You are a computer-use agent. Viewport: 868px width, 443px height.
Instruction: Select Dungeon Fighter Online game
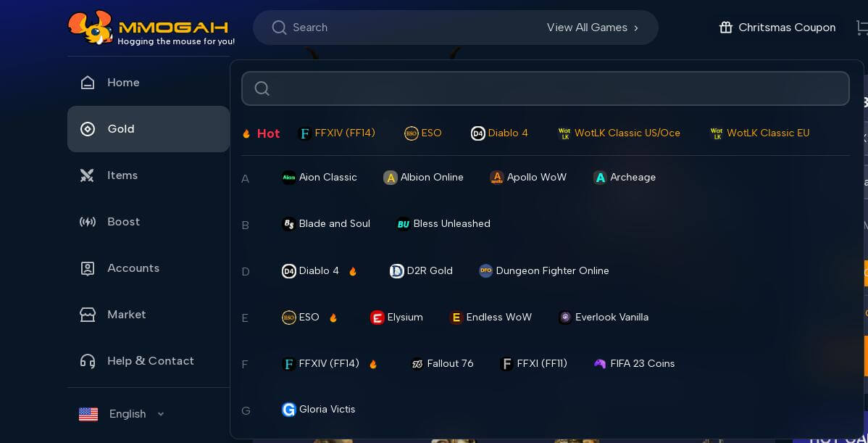pos(552,271)
